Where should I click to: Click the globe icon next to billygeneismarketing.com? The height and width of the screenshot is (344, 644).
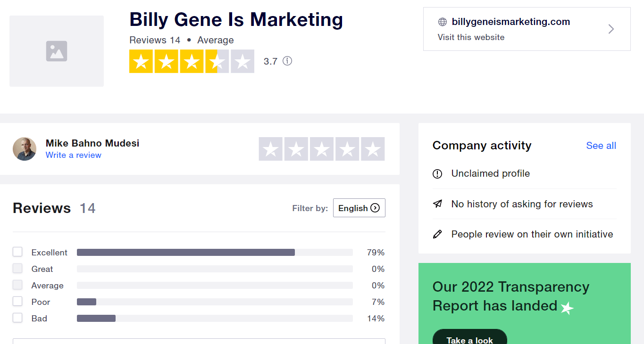point(442,22)
